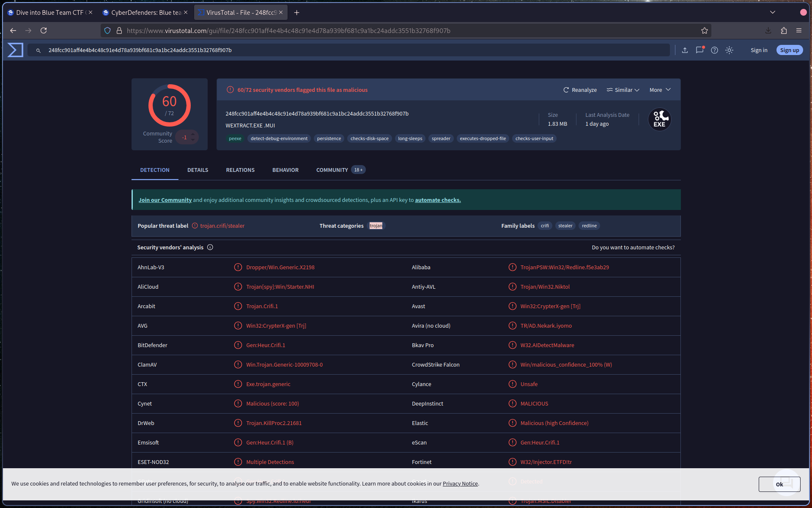Click the crifi family label
Screen dimensions: 812x508
[x=545, y=226]
